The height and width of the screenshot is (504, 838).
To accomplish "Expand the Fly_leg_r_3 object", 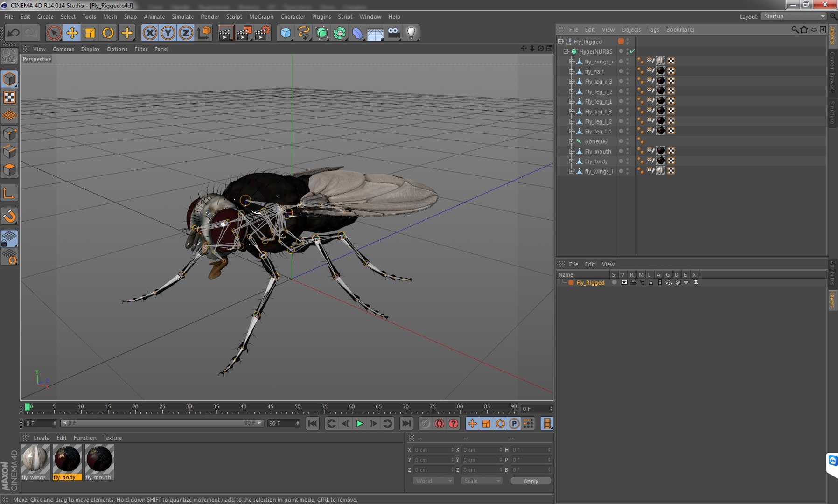I will click(571, 81).
